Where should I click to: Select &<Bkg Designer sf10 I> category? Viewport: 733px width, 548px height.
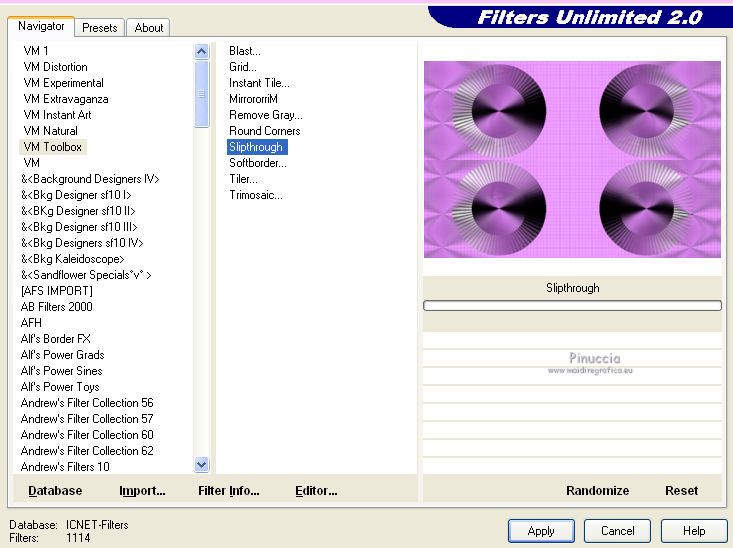coord(76,195)
